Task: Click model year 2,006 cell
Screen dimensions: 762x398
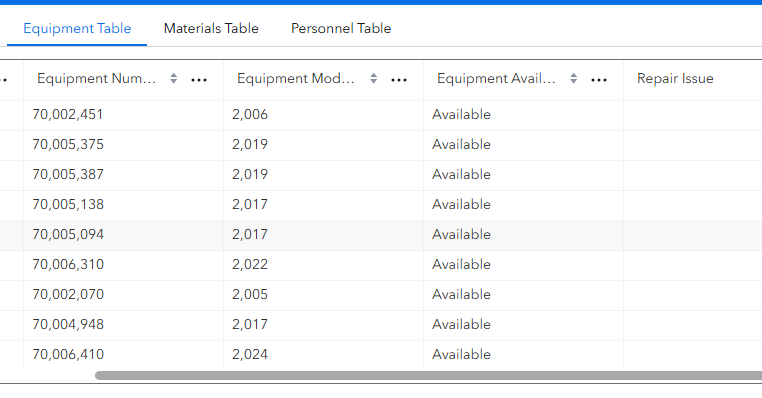Action: click(x=324, y=115)
